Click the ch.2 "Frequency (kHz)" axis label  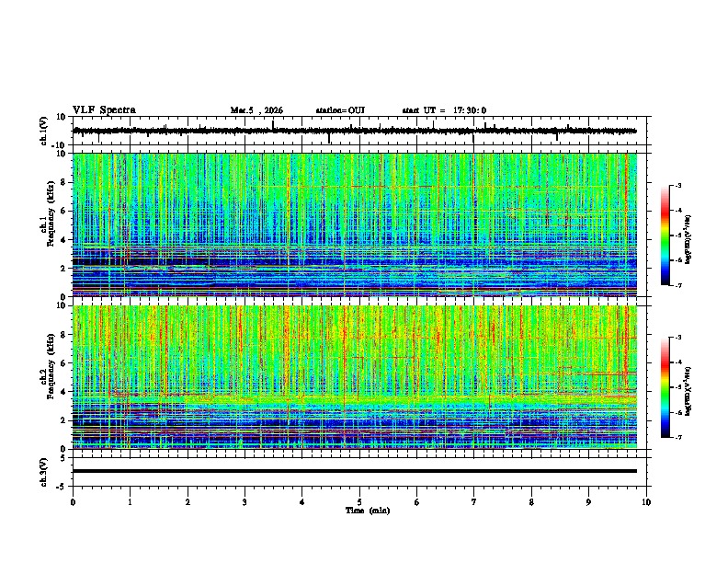point(51,366)
